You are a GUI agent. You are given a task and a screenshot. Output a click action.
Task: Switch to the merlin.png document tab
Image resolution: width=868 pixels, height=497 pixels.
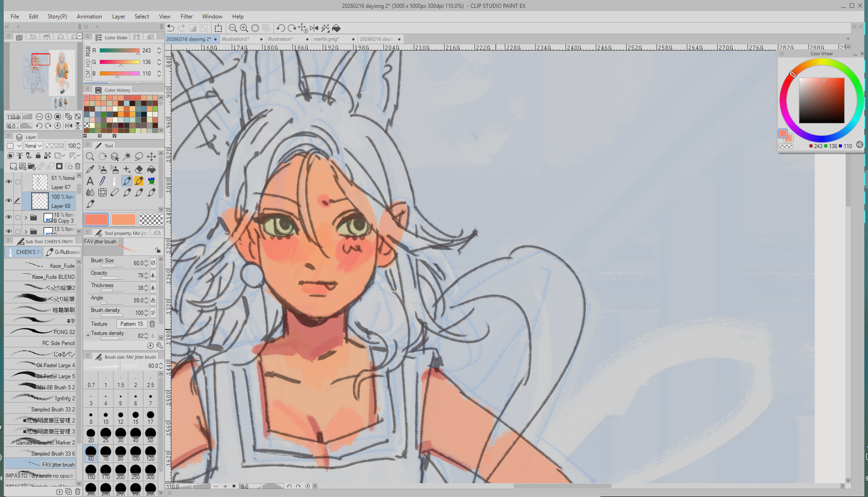click(326, 39)
